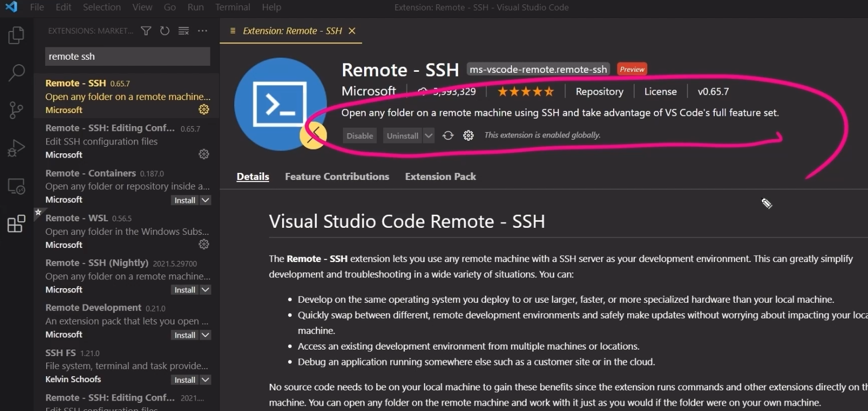Viewport: 868px width, 411px height.
Task: Click the star rating of Remote - SSH
Action: pyautogui.click(x=526, y=91)
